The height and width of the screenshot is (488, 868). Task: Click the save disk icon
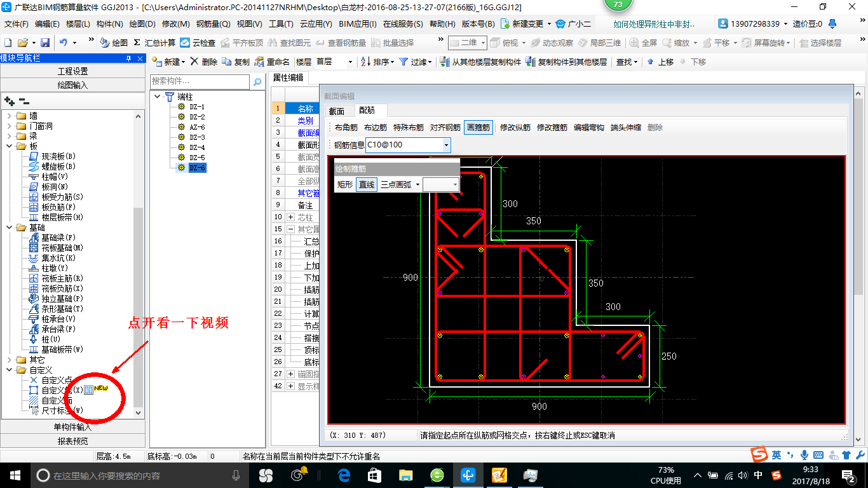point(45,43)
